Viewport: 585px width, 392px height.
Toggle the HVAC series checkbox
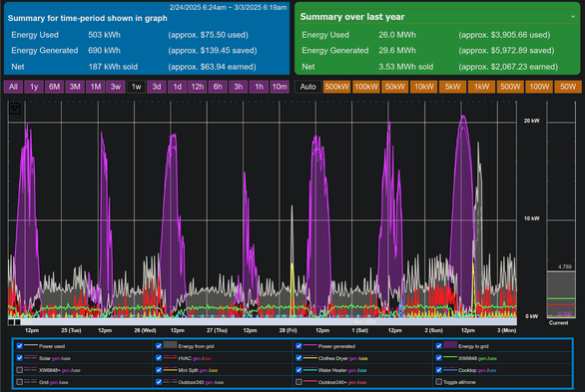click(x=159, y=358)
